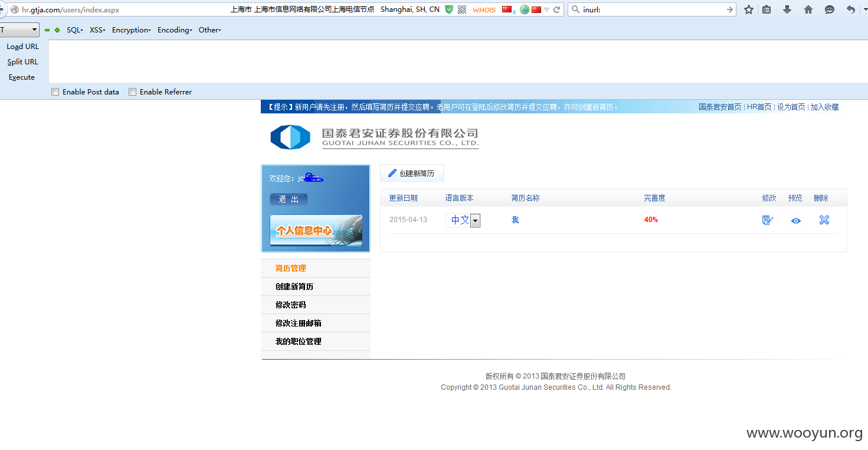Image resolution: width=868 pixels, height=450 pixels.
Task: Go to the browser home icon
Action: [x=808, y=9]
